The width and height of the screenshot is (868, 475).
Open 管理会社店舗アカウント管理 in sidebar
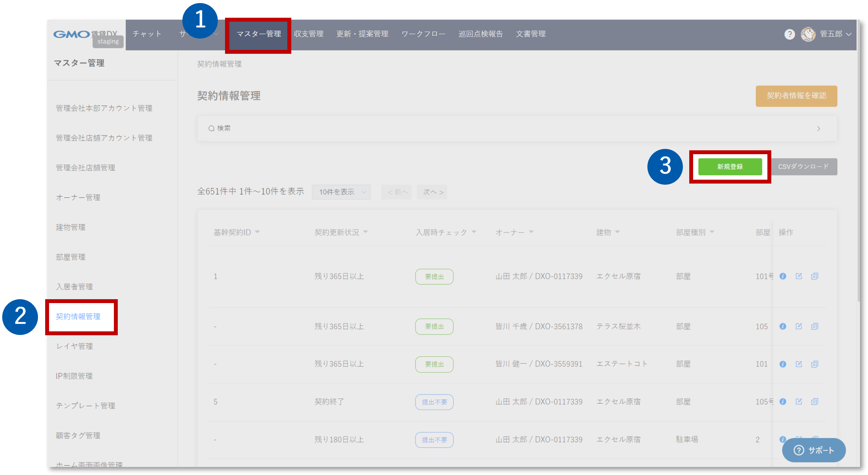pyautogui.click(x=104, y=138)
